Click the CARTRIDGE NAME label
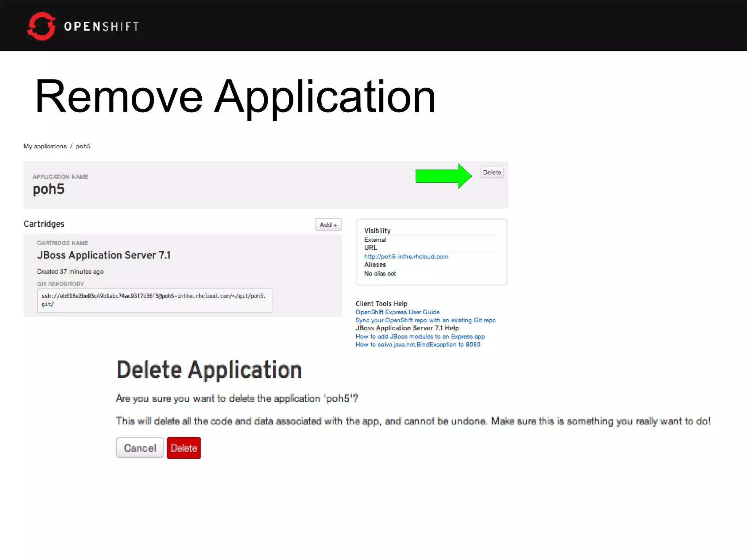This screenshot has height=560, width=747. [x=63, y=243]
